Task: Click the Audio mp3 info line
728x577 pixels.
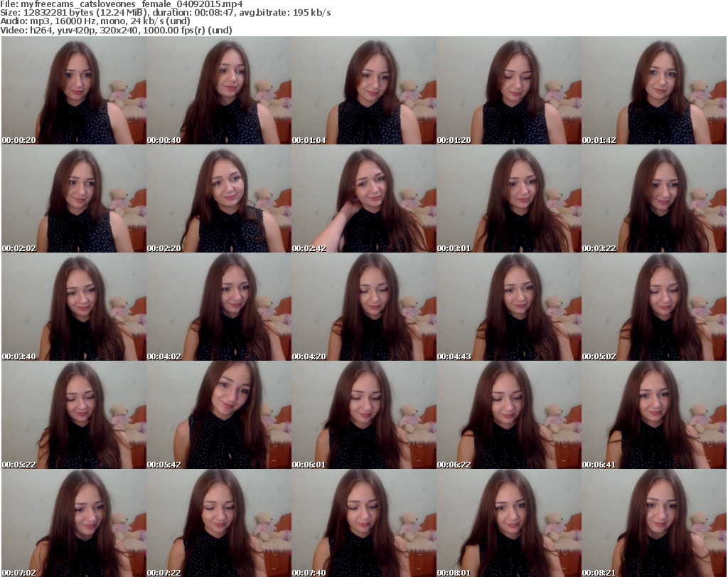Action: (x=95, y=21)
